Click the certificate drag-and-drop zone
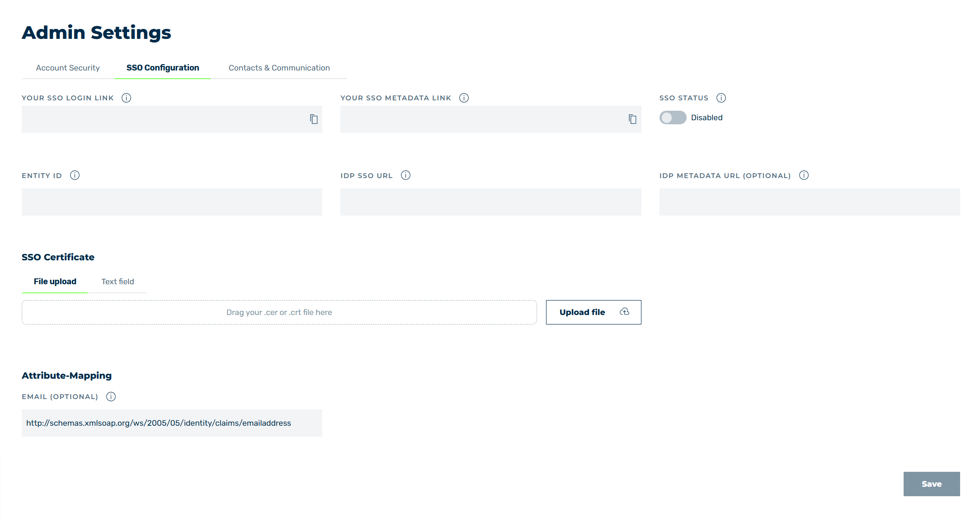The image size is (980, 517). point(279,312)
